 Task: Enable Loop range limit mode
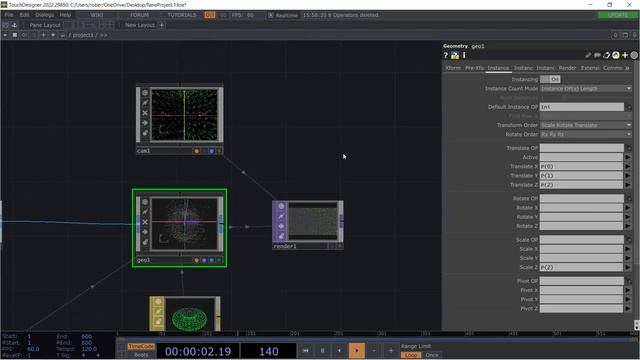411,355
